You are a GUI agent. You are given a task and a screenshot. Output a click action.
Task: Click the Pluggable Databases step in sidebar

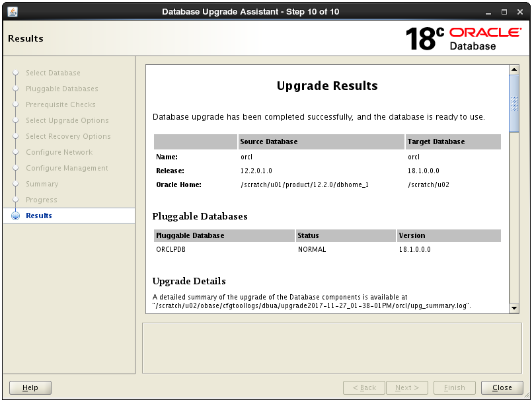click(x=62, y=89)
